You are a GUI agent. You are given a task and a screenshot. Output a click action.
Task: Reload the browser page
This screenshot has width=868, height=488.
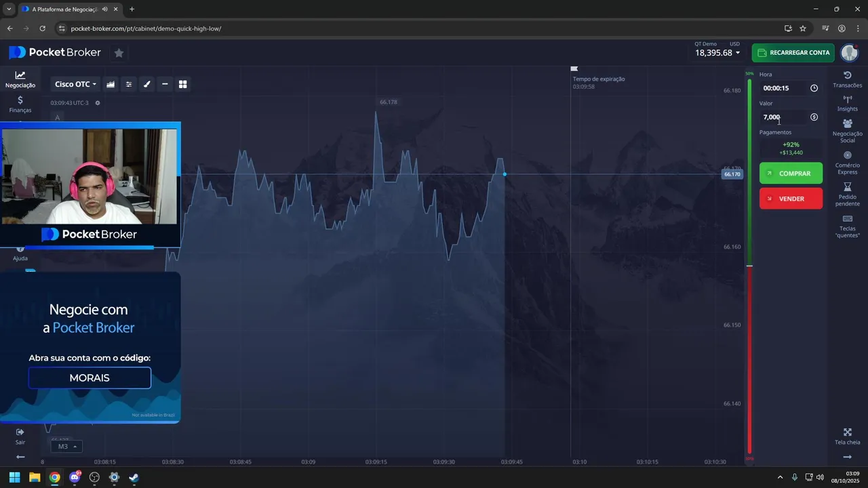pyautogui.click(x=42, y=28)
